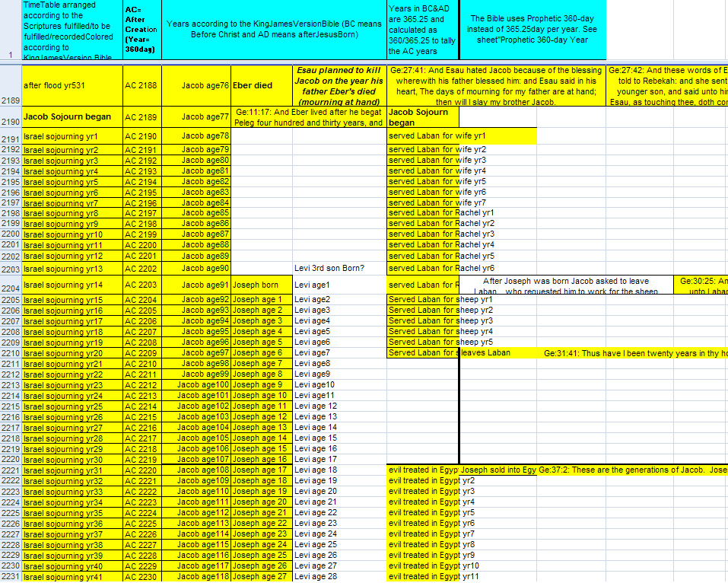This screenshot has height=583, width=728.
Task: Click the 'Eber died' cell
Action: coord(262,86)
